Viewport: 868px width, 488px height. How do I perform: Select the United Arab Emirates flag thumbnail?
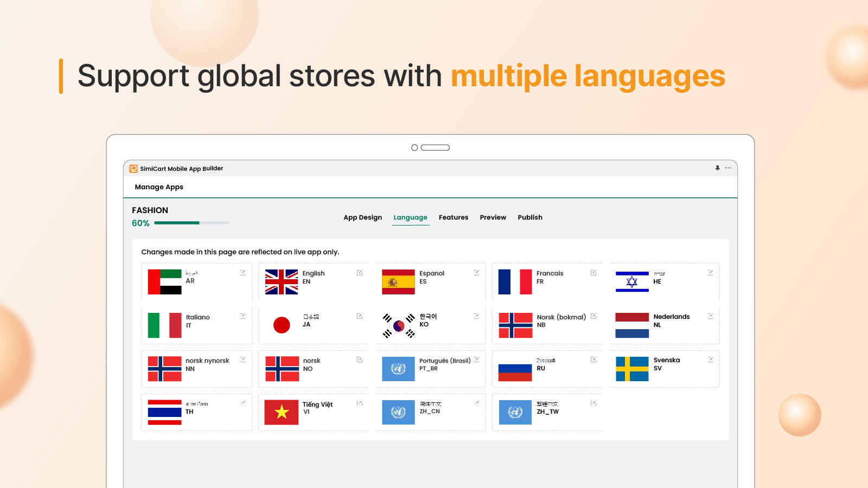(165, 282)
